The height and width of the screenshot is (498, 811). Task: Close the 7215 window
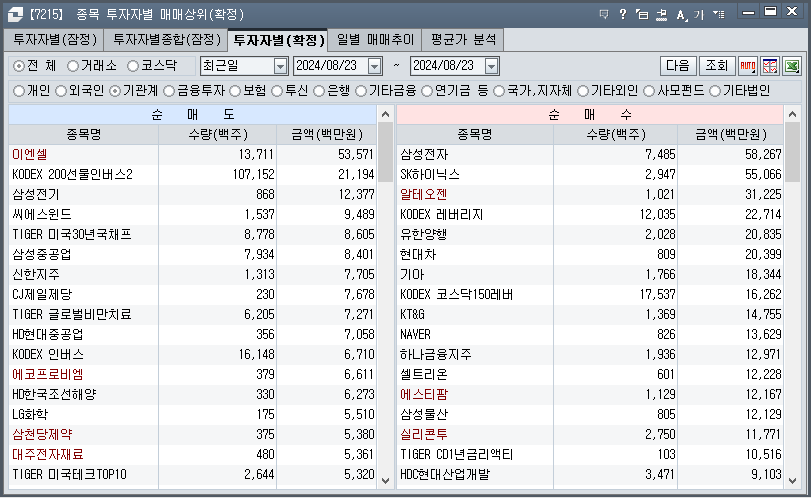point(792,11)
